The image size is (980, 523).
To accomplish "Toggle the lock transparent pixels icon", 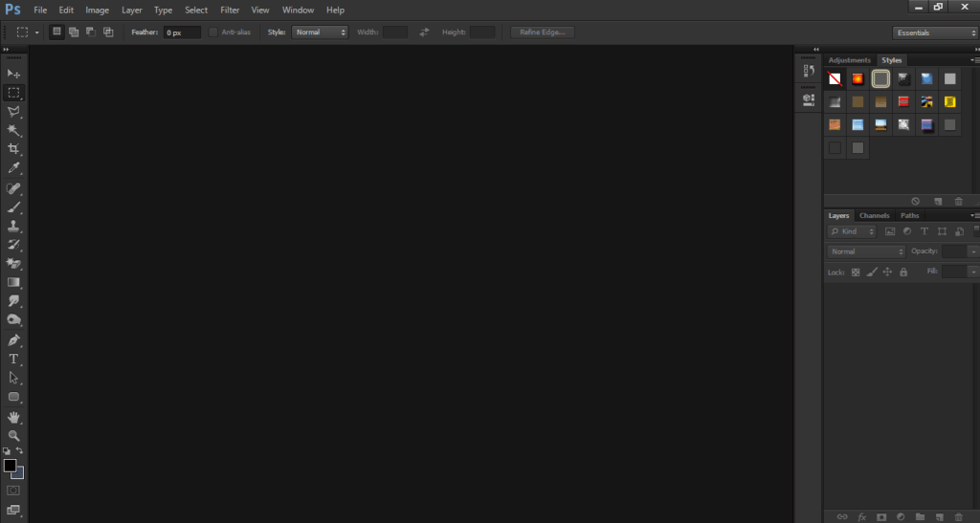I will coord(856,272).
